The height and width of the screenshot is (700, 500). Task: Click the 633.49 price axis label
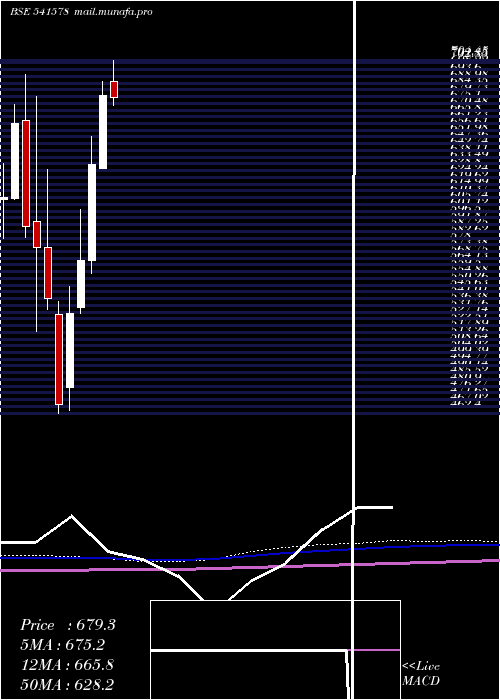469,153
